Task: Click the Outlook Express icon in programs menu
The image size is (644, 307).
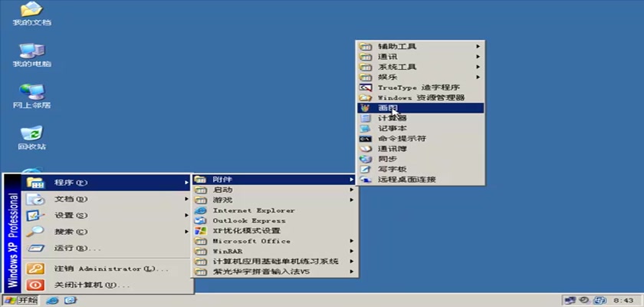Action: [200, 221]
